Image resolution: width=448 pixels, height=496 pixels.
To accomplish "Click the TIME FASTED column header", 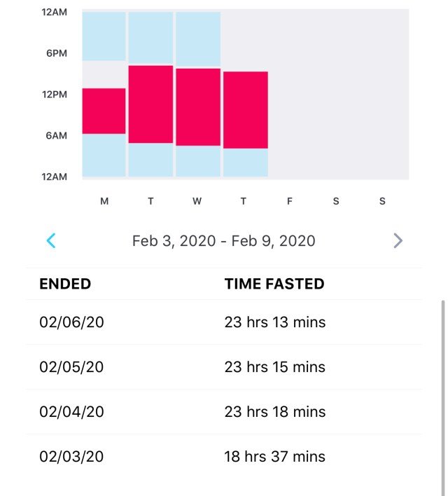I will (274, 284).
